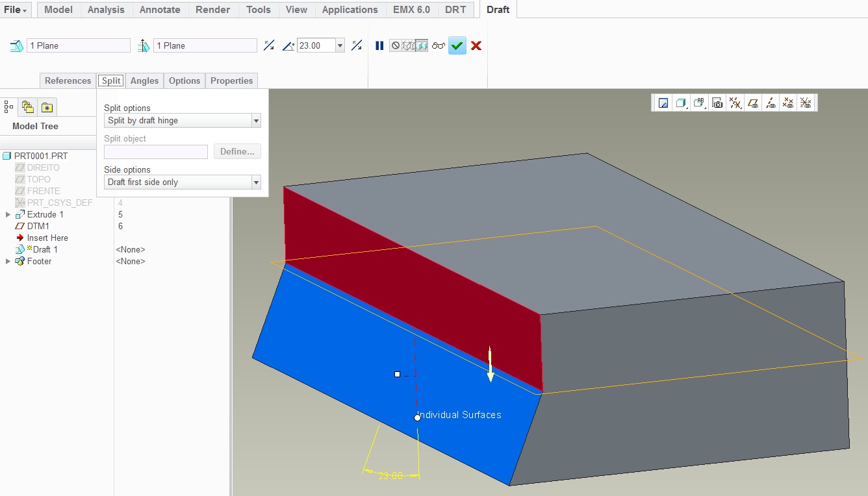The width and height of the screenshot is (868, 496).
Task: Switch to the Annotate ribbon tab
Action: point(160,10)
